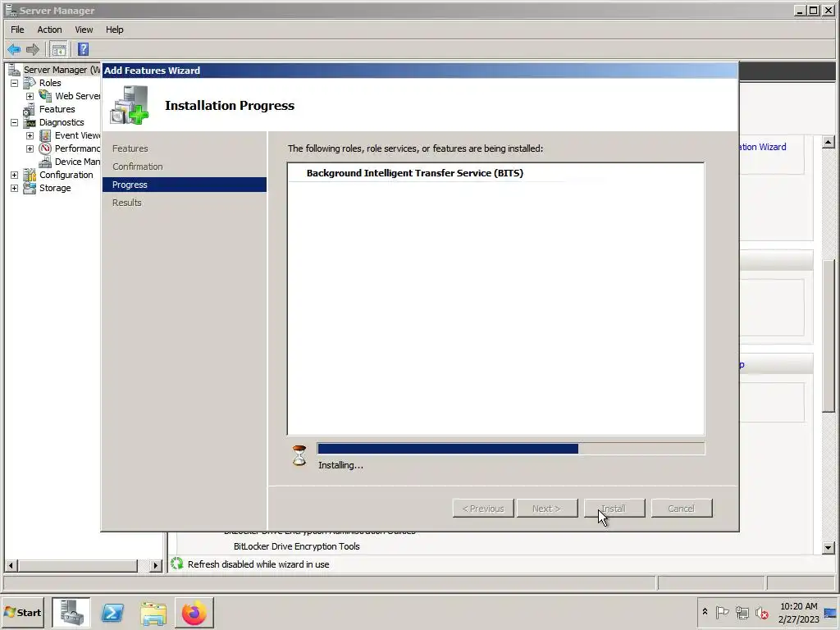Click the installation progress bar
The height and width of the screenshot is (630, 840).
511,449
